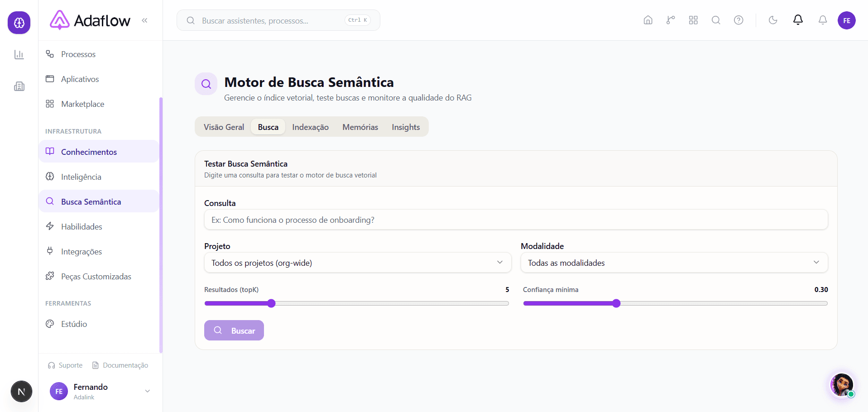868x412 pixels.
Task: Open Inteligência in sidebar
Action: pyautogui.click(x=99, y=177)
